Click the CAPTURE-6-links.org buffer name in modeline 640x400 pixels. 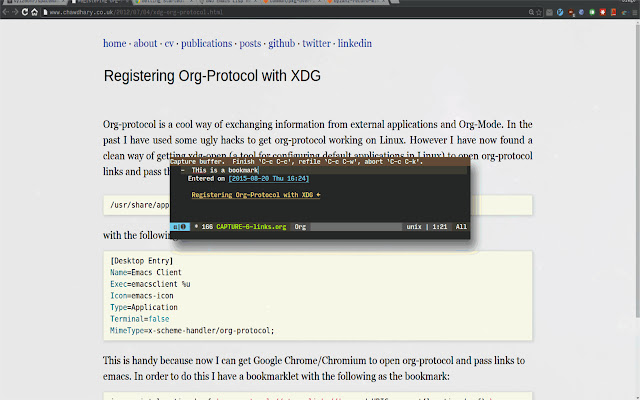(x=245, y=227)
